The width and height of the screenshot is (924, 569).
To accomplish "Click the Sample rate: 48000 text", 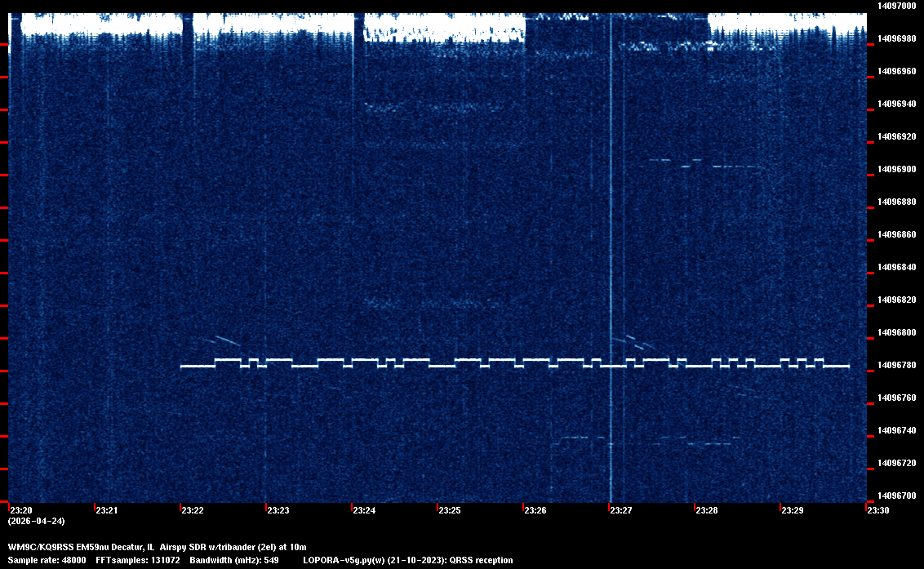I will 47,560.
